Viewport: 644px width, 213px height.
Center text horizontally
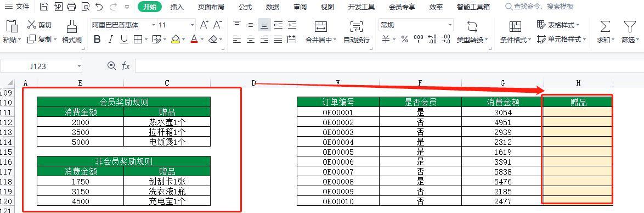(251, 40)
